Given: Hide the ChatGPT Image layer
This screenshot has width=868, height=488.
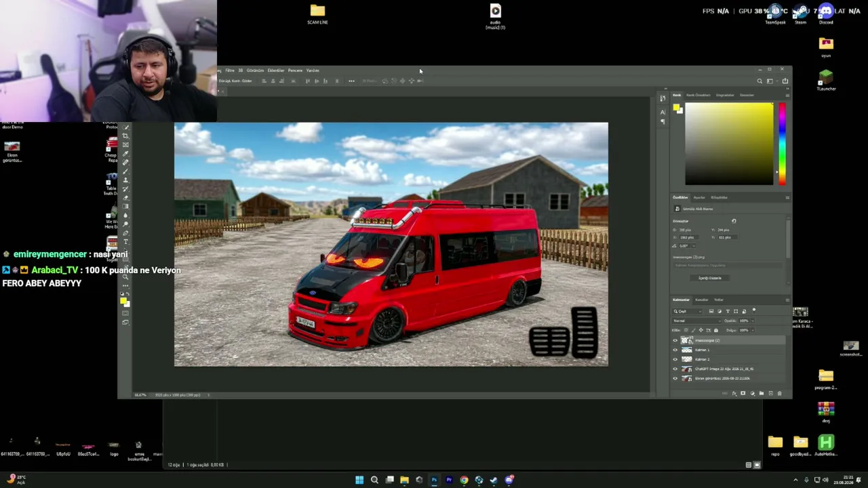Looking at the screenshot, I should tap(675, 369).
